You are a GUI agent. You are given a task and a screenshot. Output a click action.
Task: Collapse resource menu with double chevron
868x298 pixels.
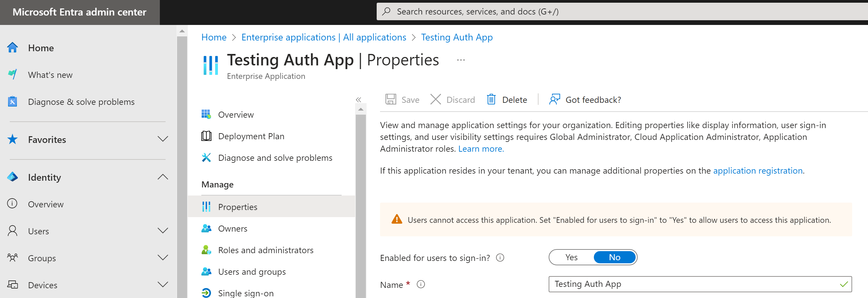[358, 100]
